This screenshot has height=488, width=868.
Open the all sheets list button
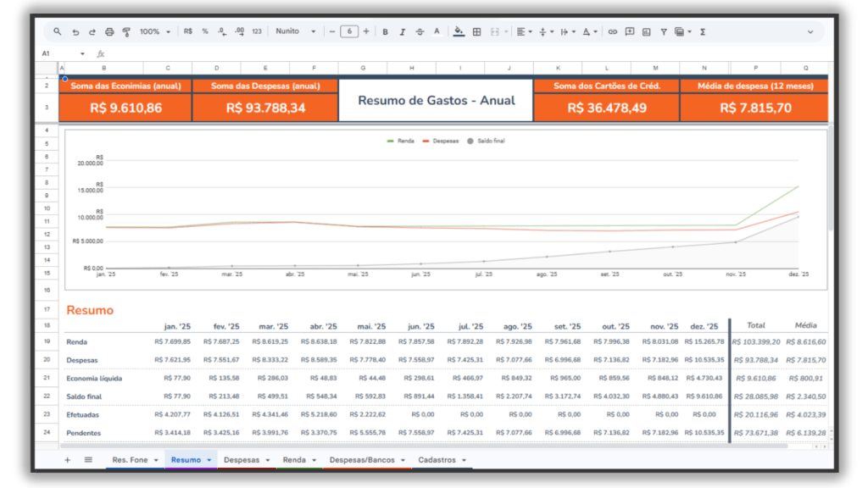pos(88,460)
